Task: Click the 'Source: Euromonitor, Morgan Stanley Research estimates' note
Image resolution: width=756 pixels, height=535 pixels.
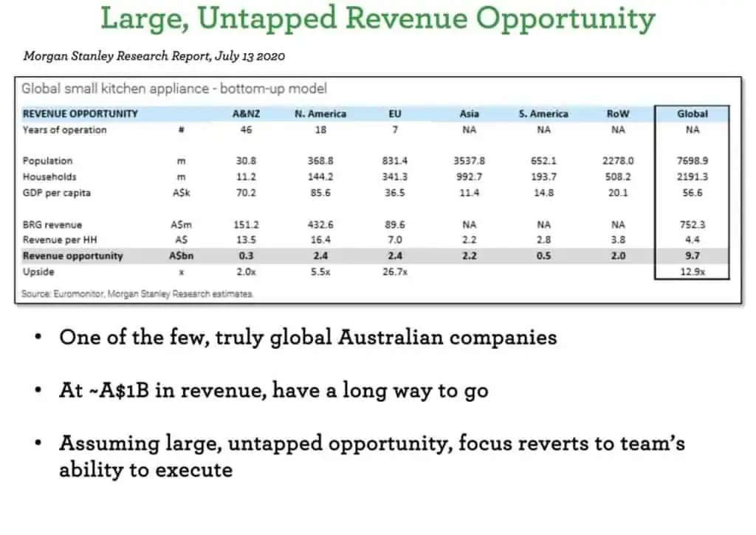Action: 137,293
